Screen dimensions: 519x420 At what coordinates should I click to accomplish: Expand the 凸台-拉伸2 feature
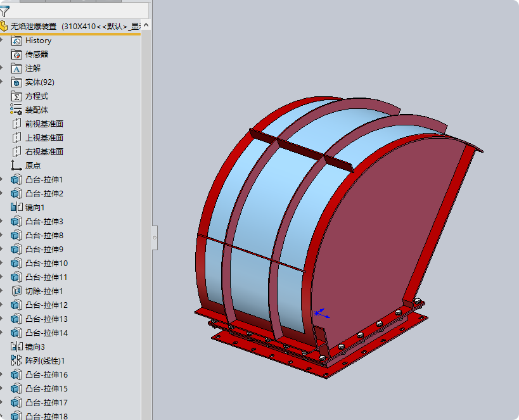(x=1, y=194)
